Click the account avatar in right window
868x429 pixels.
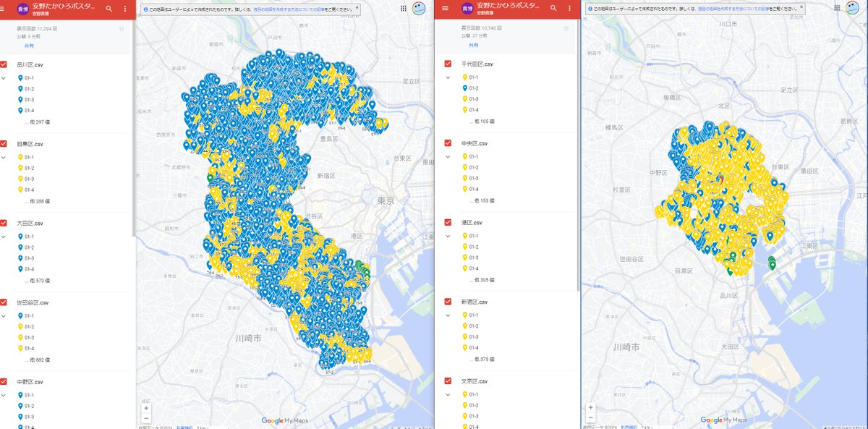pos(854,8)
